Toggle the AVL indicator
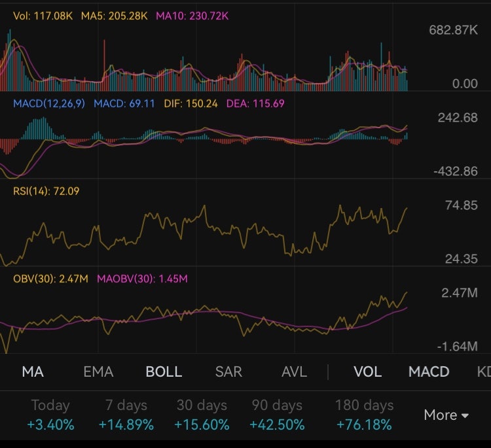 [294, 371]
